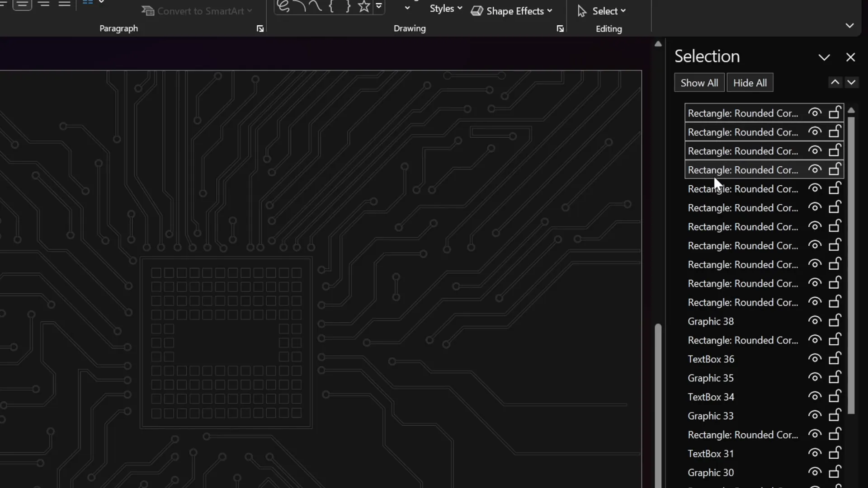Pick the Arc shape in gallery

299,6
